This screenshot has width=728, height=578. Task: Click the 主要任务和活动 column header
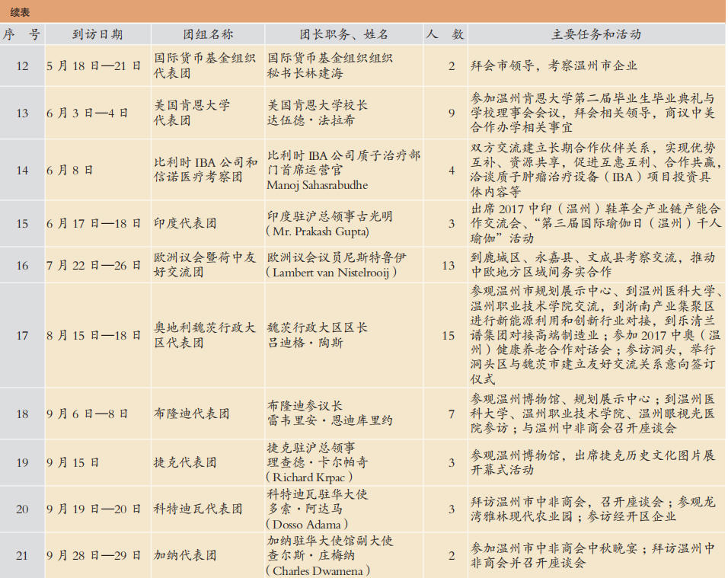[x=595, y=34]
